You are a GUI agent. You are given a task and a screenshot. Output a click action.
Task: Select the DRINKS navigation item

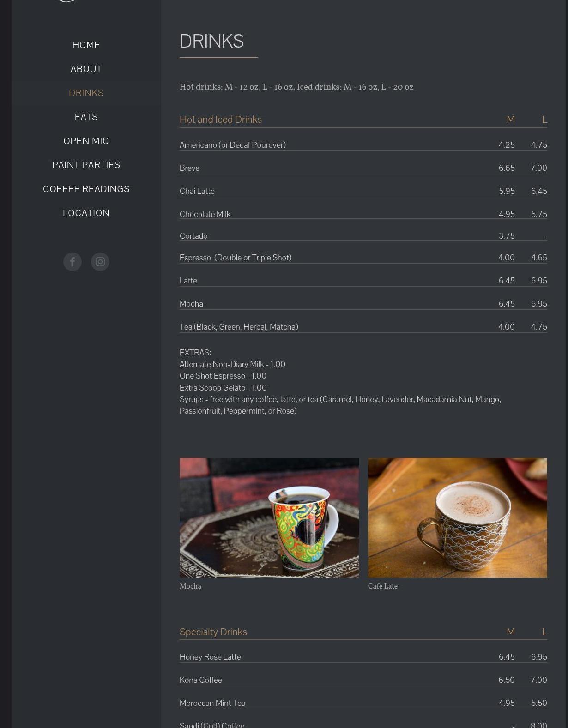pos(86,93)
